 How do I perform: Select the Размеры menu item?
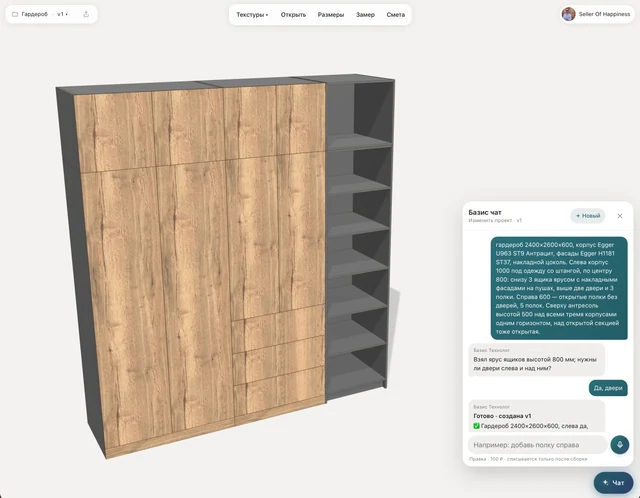click(331, 15)
